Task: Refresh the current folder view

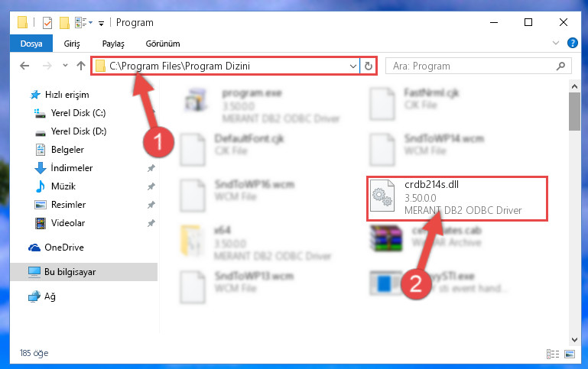Action: pyautogui.click(x=369, y=66)
